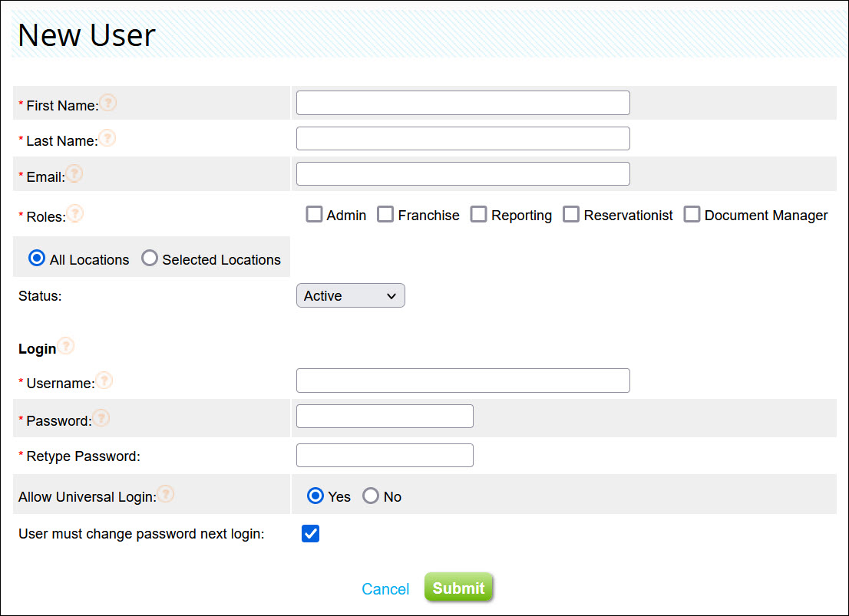
Task: Uncheck user must change password next login
Action: [310, 533]
